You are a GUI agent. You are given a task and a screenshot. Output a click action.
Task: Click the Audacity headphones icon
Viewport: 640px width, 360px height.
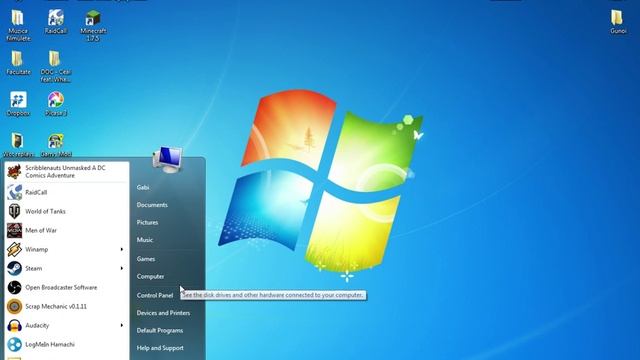(x=14, y=325)
